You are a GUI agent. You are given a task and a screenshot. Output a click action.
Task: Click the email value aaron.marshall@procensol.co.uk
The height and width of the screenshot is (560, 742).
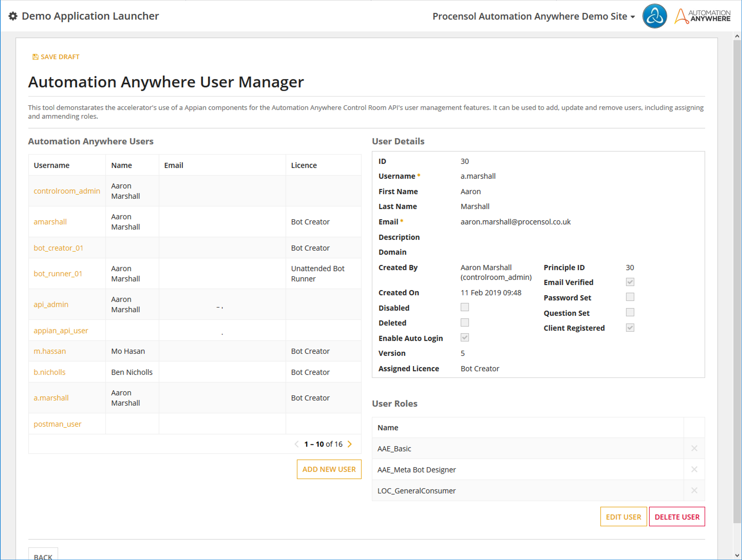(515, 222)
